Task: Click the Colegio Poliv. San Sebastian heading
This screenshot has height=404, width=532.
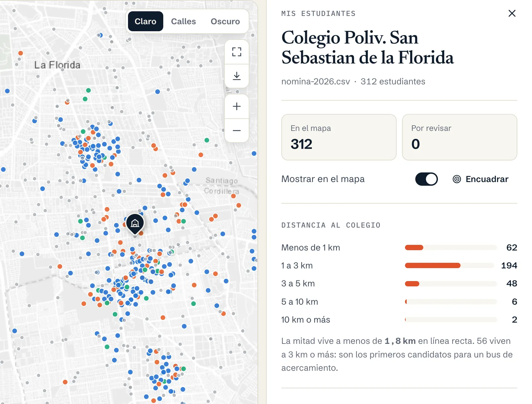Action: (367, 47)
